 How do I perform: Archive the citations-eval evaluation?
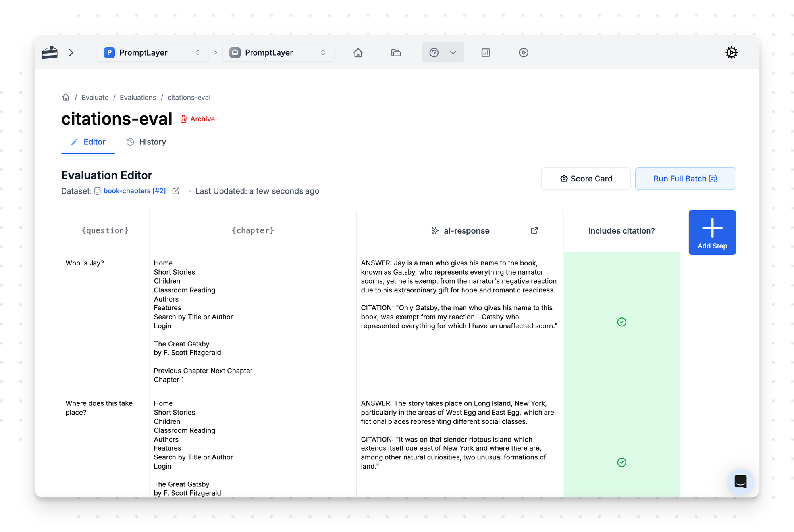pyautogui.click(x=197, y=119)
